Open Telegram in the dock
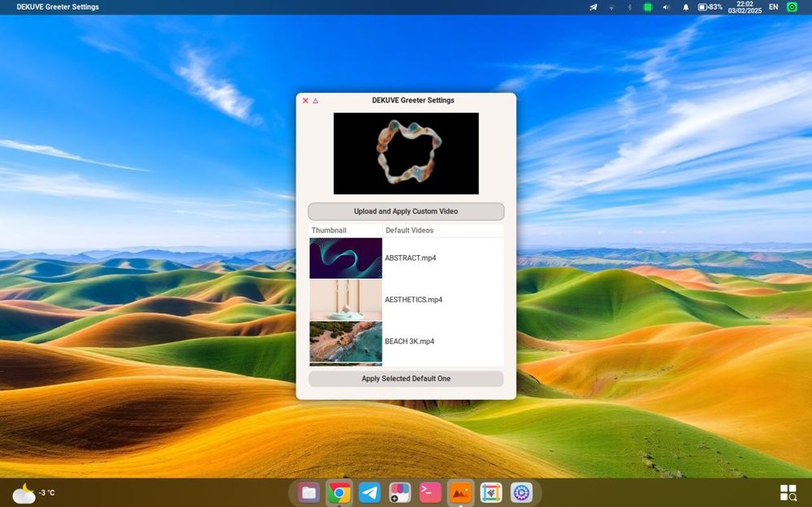The height and width of the screenshot is (507, 812). pyautogui.click(x=369, y=492)
